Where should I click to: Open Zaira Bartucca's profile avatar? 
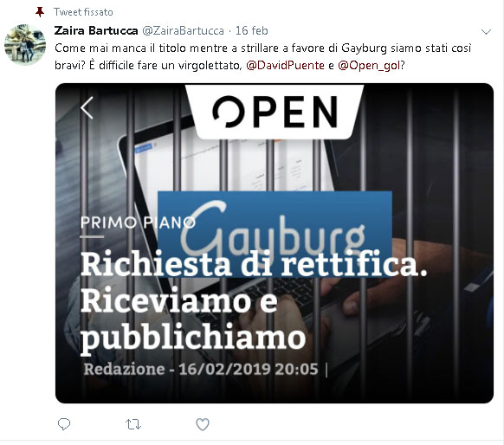click(25, 45)
